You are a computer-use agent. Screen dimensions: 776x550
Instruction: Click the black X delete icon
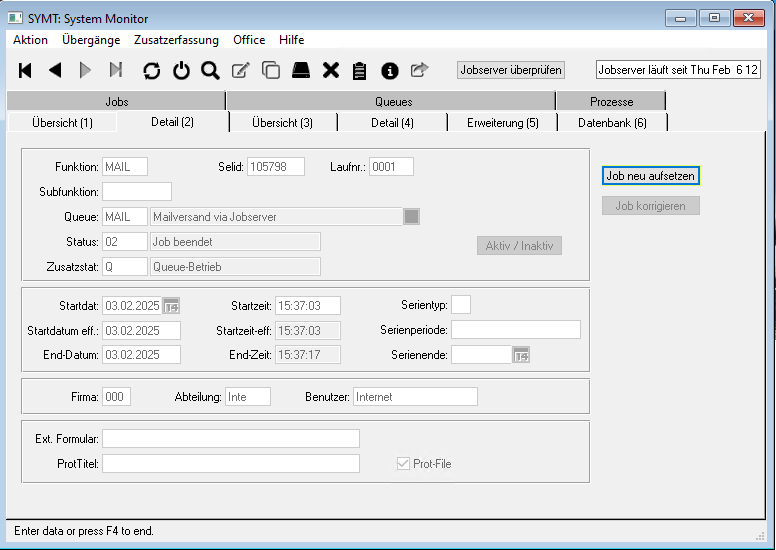[331, 70]
